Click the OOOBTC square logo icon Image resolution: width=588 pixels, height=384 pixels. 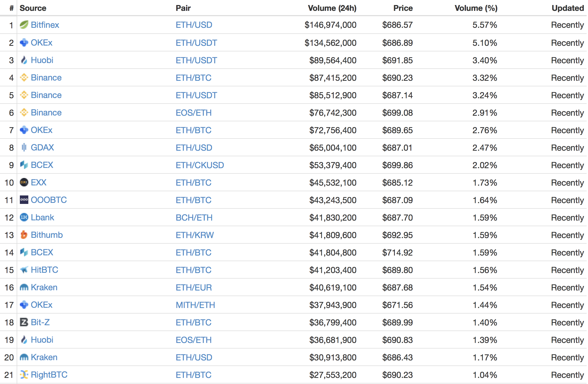point(24,200)
